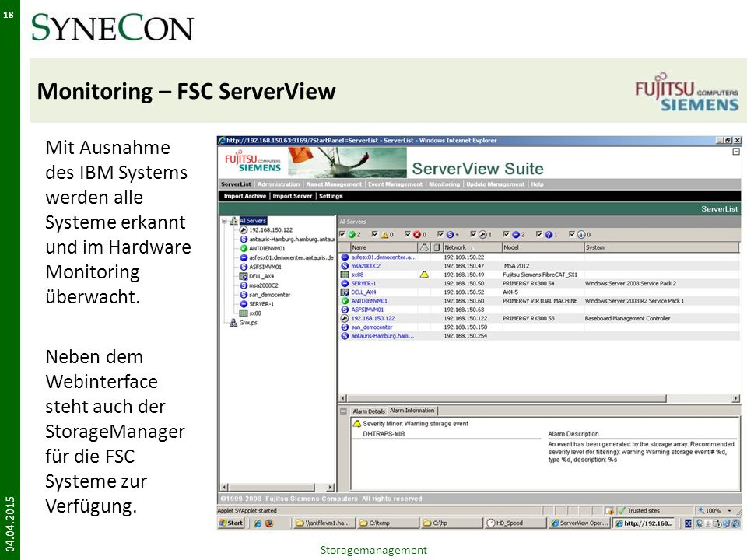The height and width of the screenshot is (560, 747).
Task: Open the browser zoom level dropdown at 100%
Action: 729,510
